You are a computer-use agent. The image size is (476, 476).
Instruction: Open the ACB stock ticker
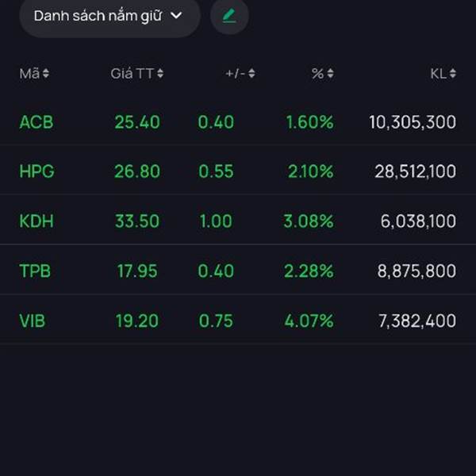pyautogui.click(x=36, y=122)
